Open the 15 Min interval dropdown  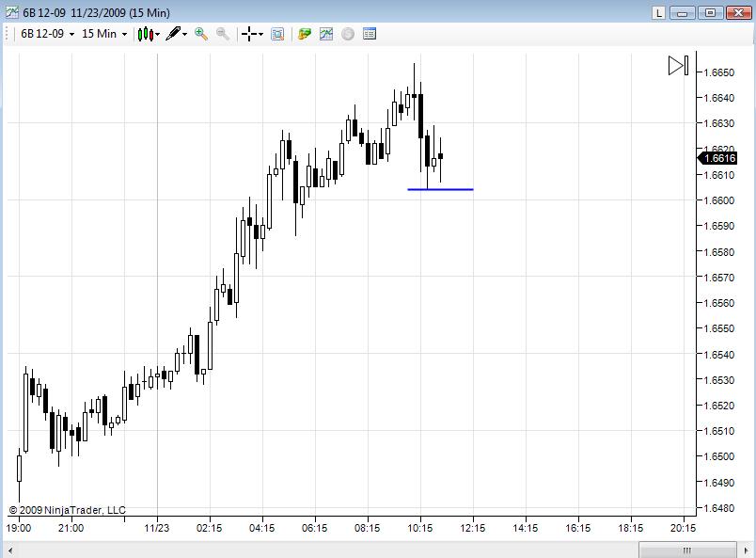click(104, 34)
